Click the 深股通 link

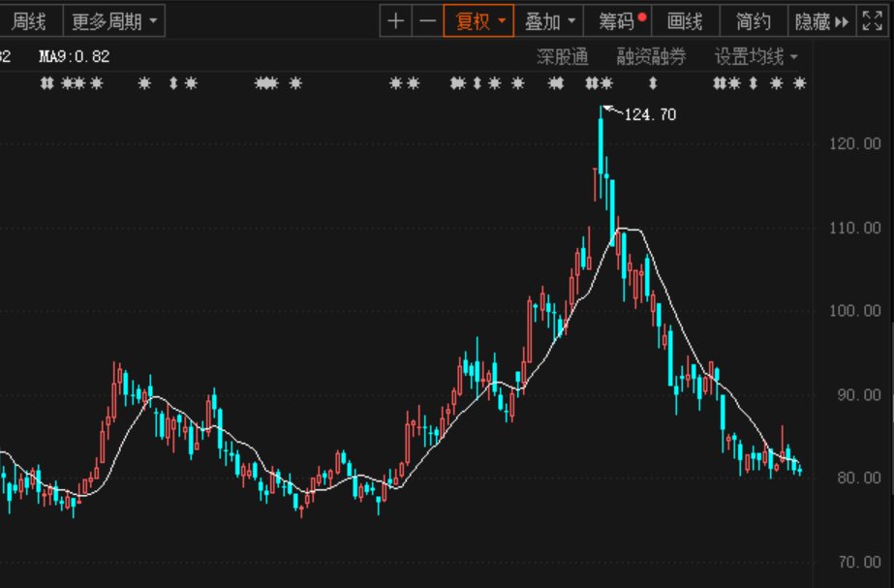563,57
